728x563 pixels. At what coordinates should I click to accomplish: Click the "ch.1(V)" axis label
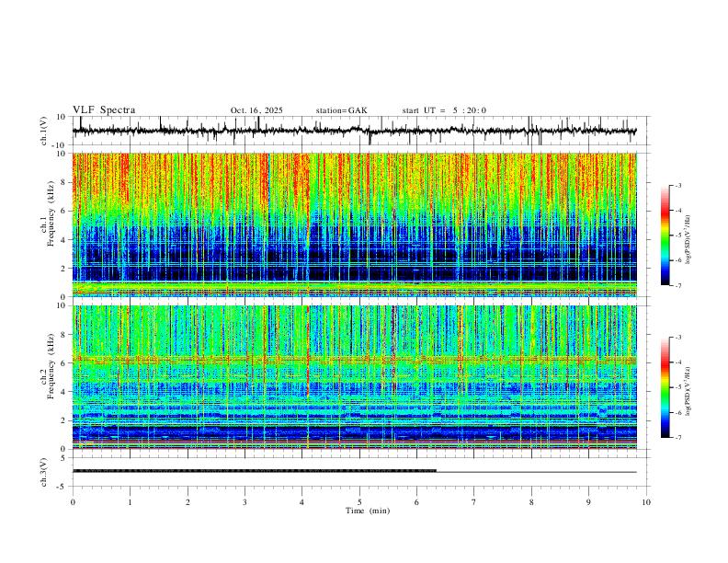pyautogui.click(x=44, y=131)
